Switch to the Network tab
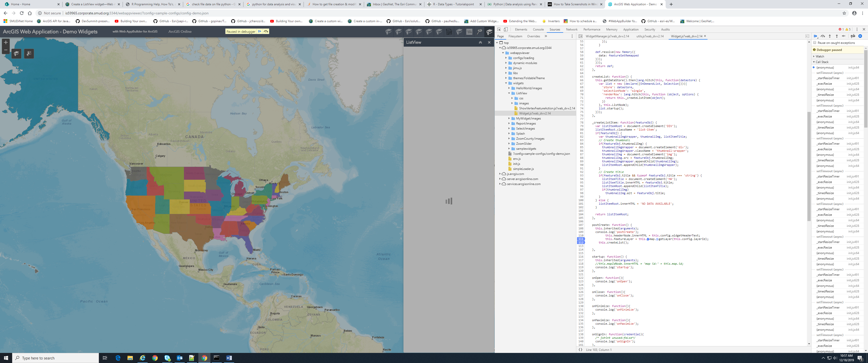 (x=572, y=30)
